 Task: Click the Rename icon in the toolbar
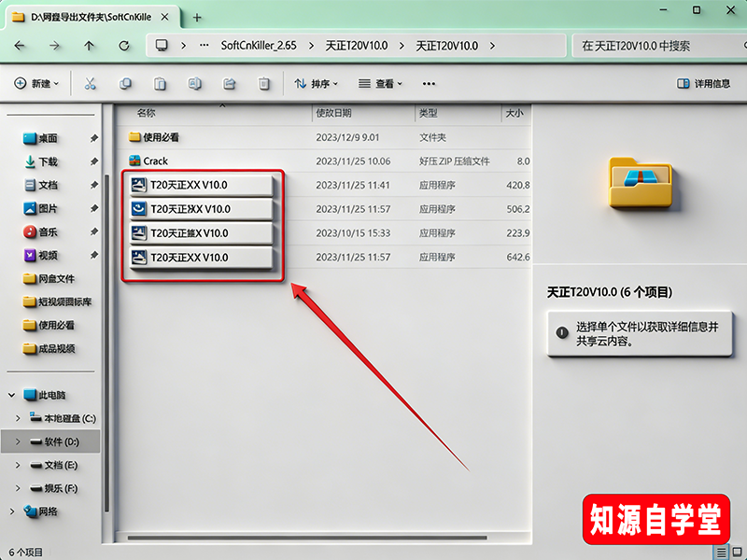197,83
